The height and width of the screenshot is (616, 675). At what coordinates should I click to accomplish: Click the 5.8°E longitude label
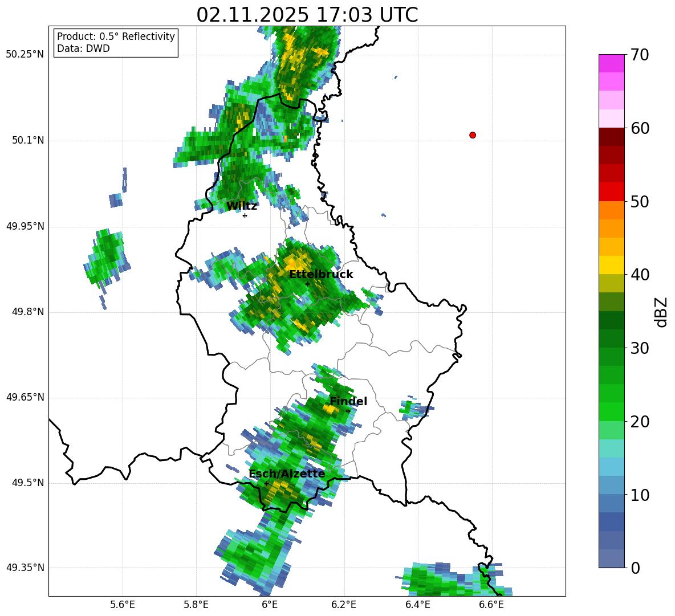[x=196, y=605]
